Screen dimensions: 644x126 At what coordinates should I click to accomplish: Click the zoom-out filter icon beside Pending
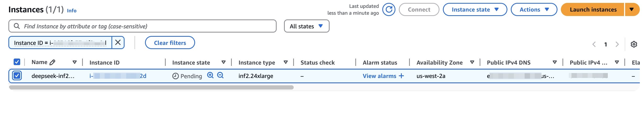click(221, 75)
